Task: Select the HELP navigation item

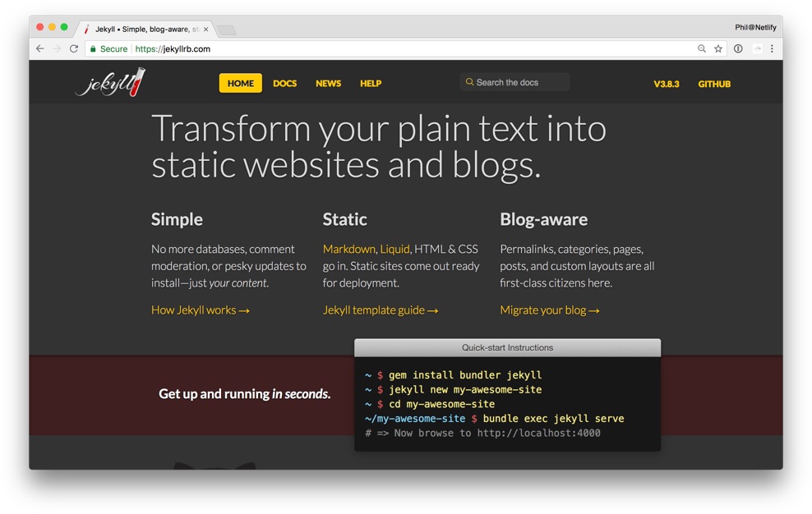Action: point(371,84)
